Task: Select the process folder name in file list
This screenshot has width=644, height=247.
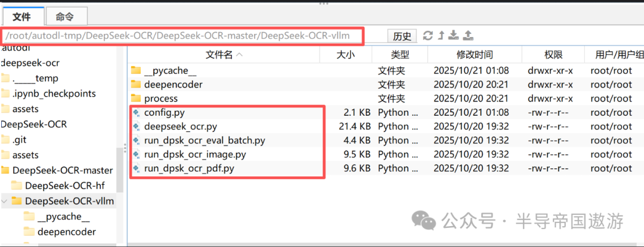Action: (161, 98)
